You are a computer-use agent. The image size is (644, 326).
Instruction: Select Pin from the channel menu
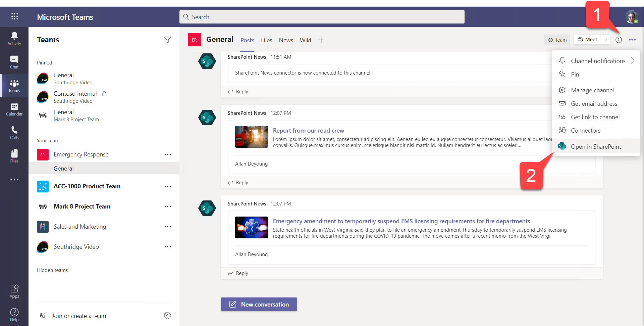click(x=596, y=74)
